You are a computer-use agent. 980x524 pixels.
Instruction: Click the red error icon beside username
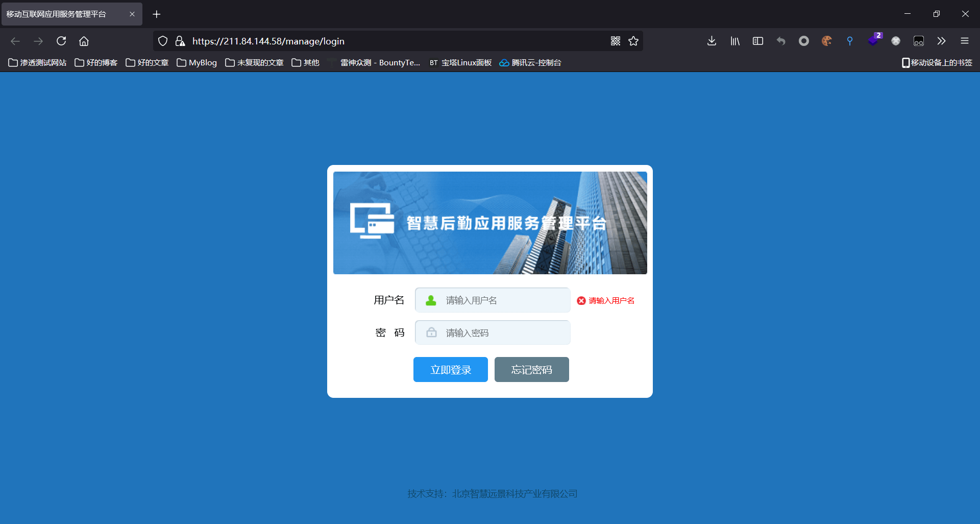click(x=581, y=301)
